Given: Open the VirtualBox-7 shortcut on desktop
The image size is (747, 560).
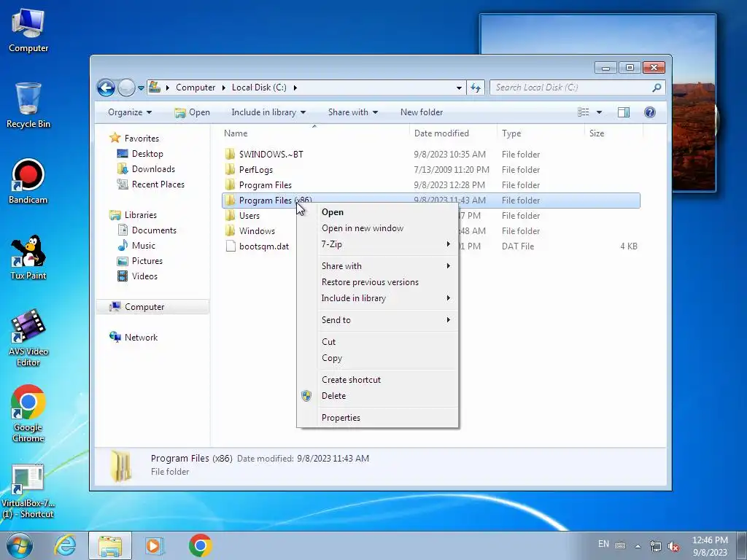Looking at the screenshot, I should click(x=28, y=491).
